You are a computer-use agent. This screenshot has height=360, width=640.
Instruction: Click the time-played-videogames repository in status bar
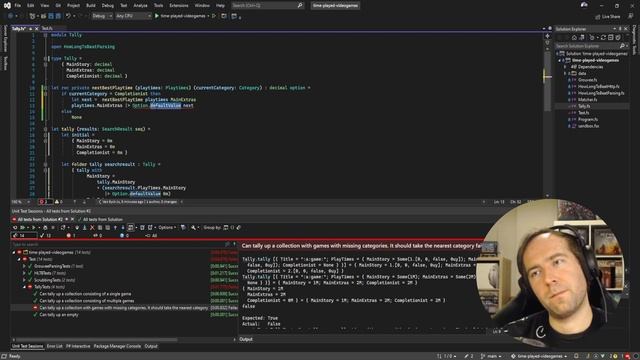point(538,356)
